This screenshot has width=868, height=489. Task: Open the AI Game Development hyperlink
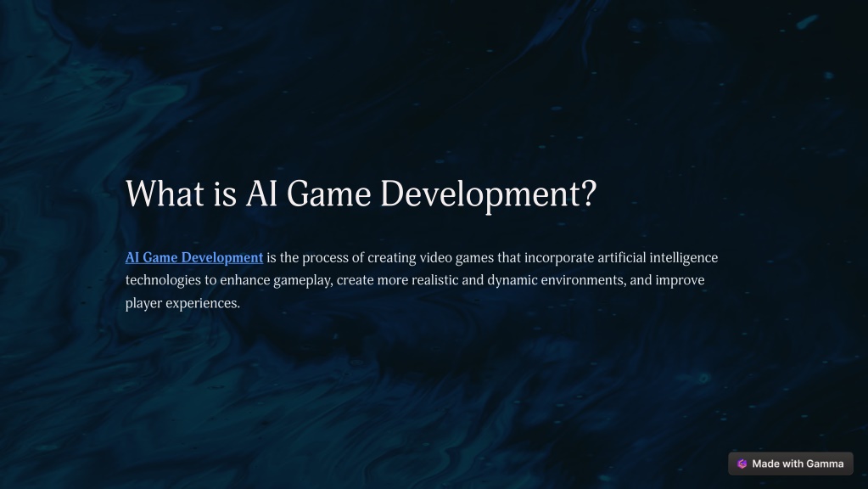193,257
